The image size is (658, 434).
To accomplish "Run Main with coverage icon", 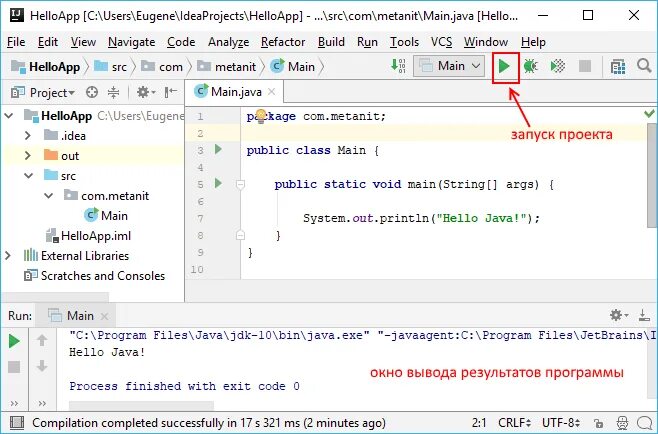I will [x=558, y=66].
